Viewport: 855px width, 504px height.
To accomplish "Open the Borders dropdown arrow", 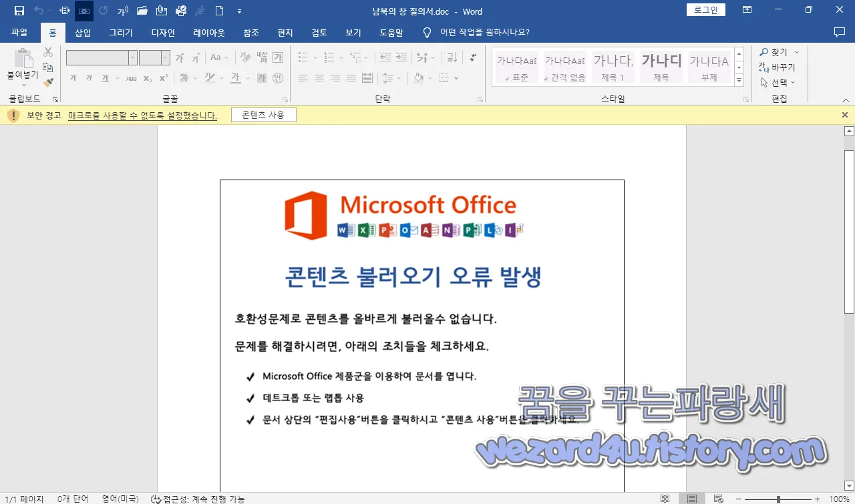I will pos(456,78).
